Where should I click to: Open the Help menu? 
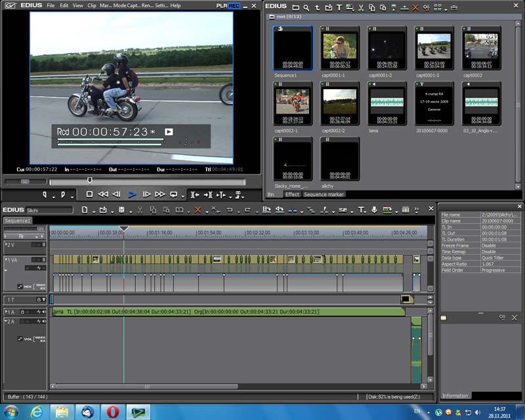click(175, 5)
